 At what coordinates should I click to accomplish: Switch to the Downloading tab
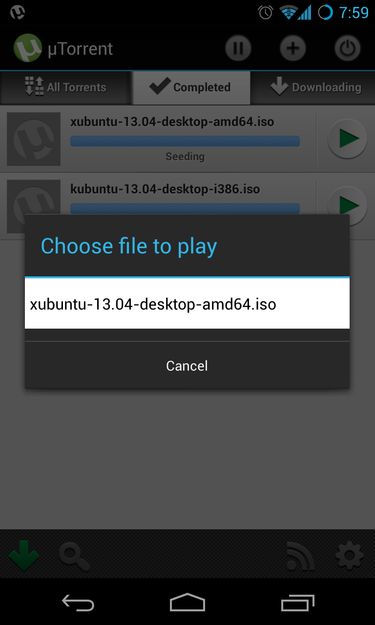coord(314,88)
